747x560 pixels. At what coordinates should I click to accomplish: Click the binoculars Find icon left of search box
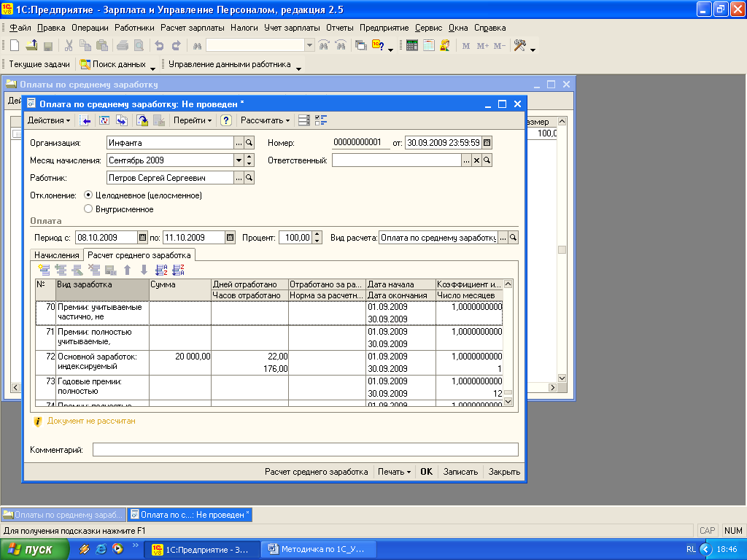pos(197,46)
